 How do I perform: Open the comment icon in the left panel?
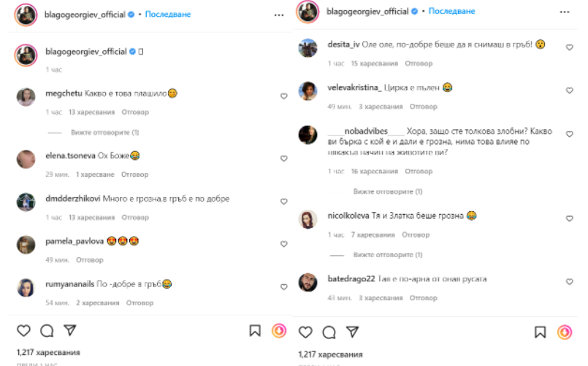(47, 331)
